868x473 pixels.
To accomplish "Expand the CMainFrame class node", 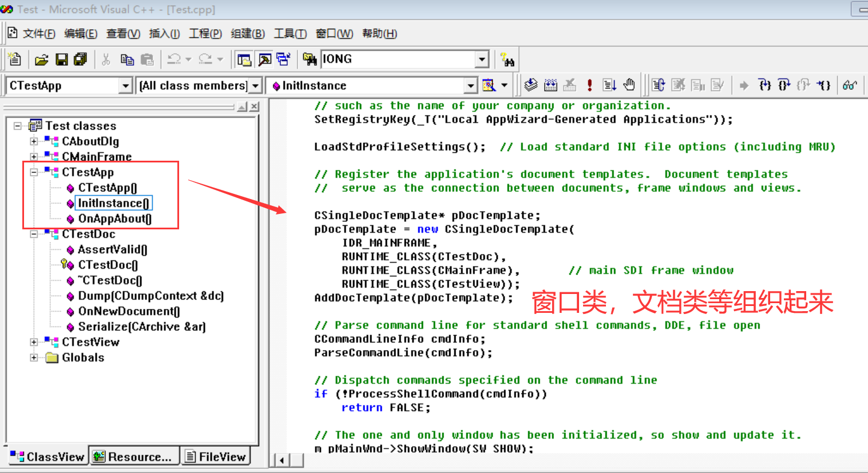I will pyautogui.click(x=34, y=157).
